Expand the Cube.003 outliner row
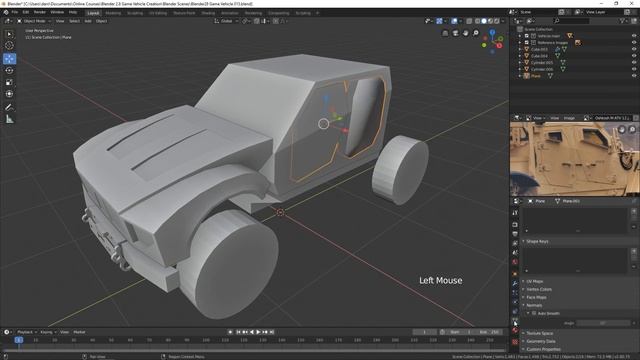Image resolution: width=640 pixels, height=360 pixels. (x=520, y=49)
